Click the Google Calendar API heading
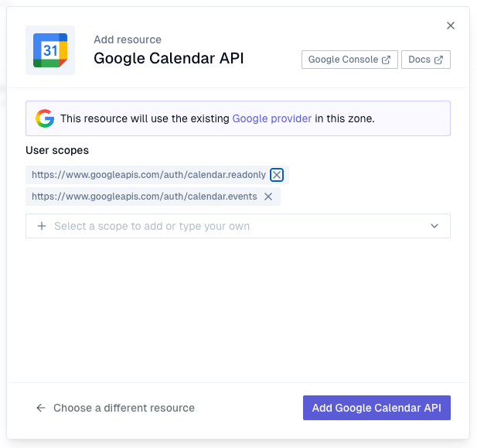Screen dimensions: 477x448 pyautogui.click(x=169, y=58)
